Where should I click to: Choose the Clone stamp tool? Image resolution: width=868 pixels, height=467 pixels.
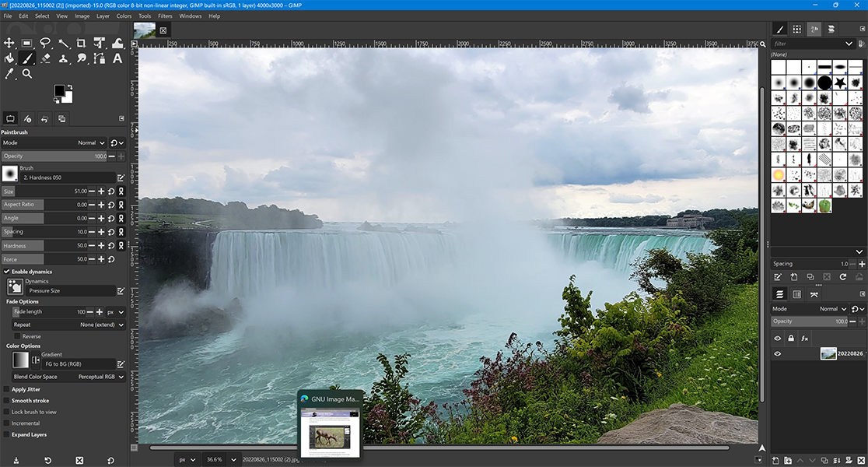pos(63,58)
